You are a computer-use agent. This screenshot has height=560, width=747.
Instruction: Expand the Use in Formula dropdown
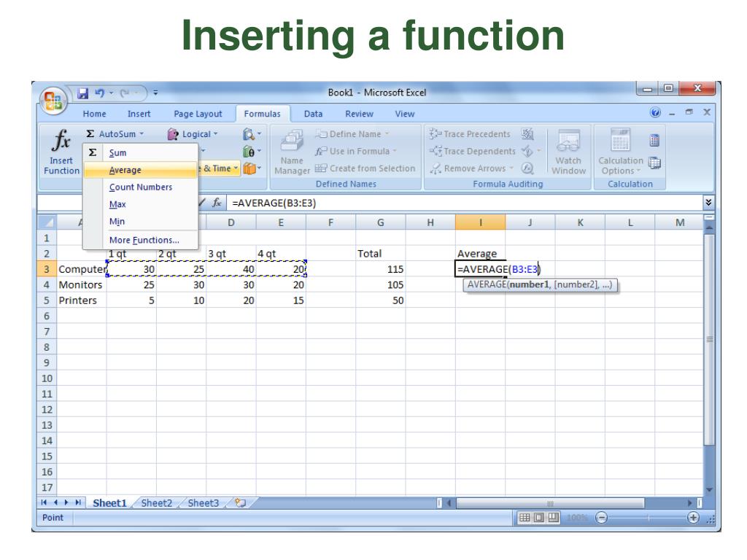point(395,152)
